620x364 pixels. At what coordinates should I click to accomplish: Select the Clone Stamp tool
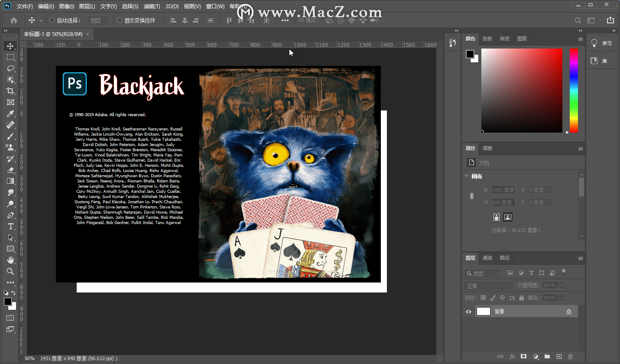click(x=10, y=147)
